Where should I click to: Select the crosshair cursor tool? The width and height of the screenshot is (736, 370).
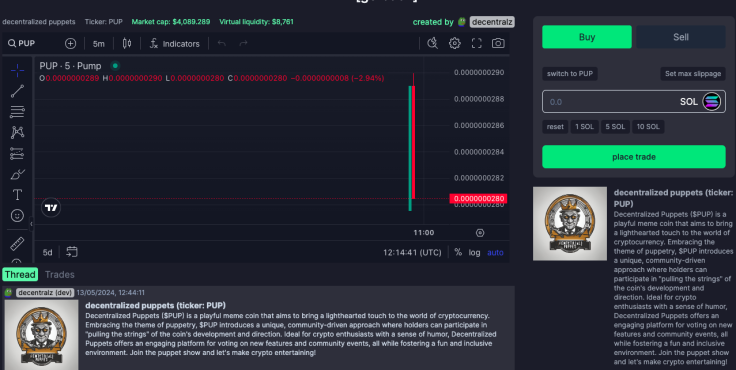pos(17,70)
